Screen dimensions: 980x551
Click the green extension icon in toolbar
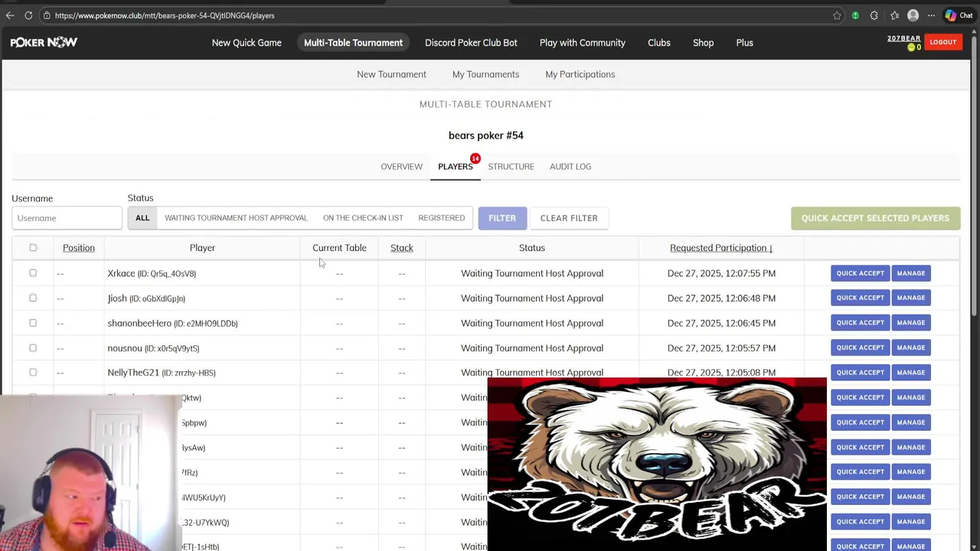855,15
